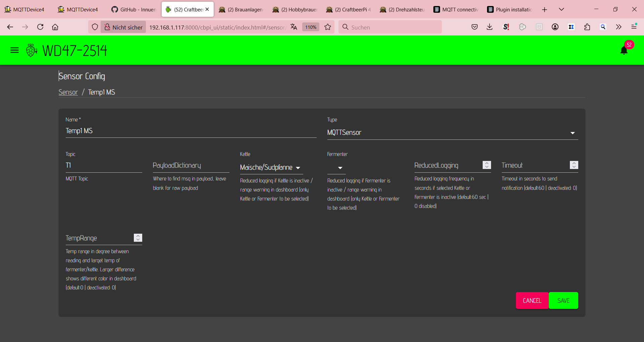Click the ReducedLogging stepper arrows
Image resolution: width=644 pixels, height=342 pixels.
(x=487, y=165)
